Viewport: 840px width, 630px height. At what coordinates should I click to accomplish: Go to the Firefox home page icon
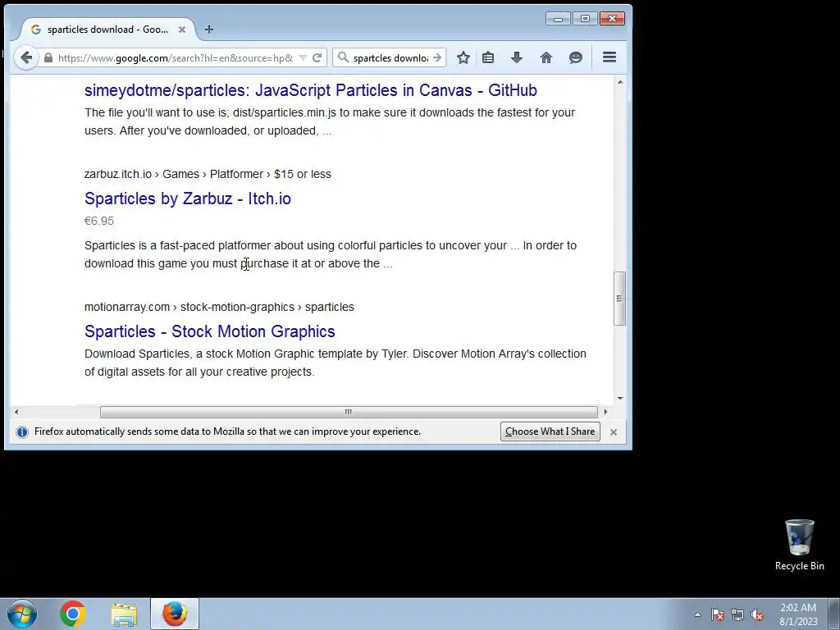pos(546,57)
